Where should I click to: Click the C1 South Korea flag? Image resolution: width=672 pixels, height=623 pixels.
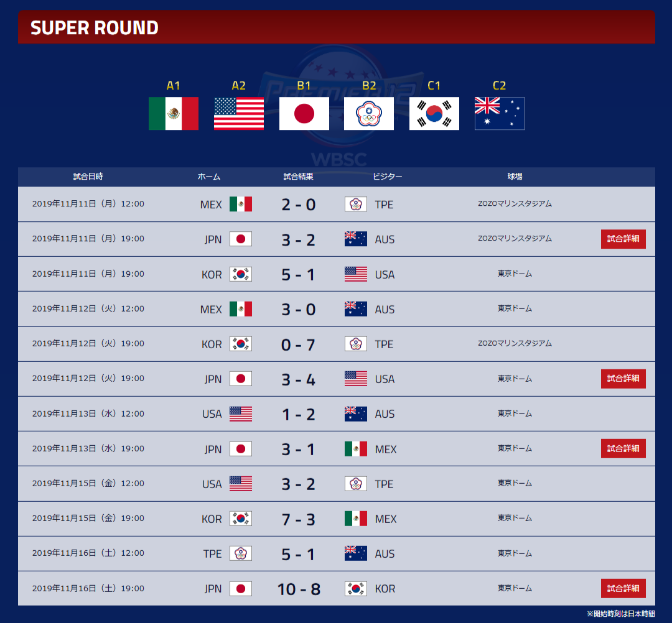click(434, 113)
